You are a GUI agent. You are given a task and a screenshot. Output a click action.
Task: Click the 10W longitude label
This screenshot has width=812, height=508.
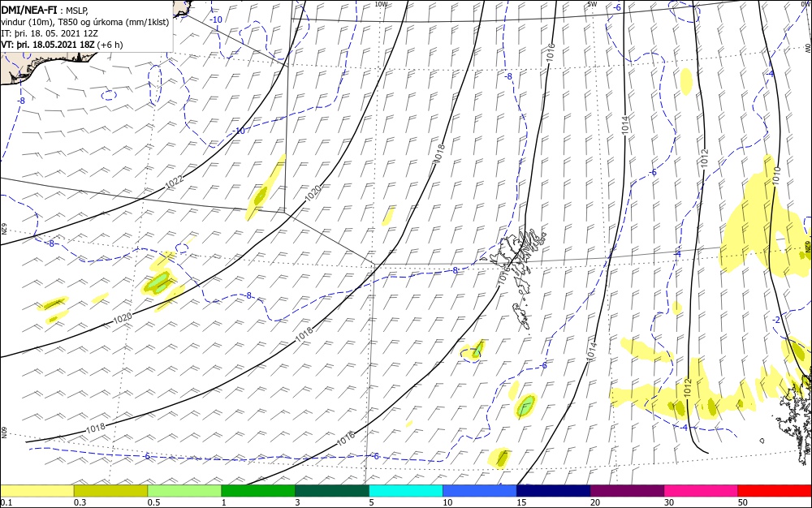tap(381, 4)
